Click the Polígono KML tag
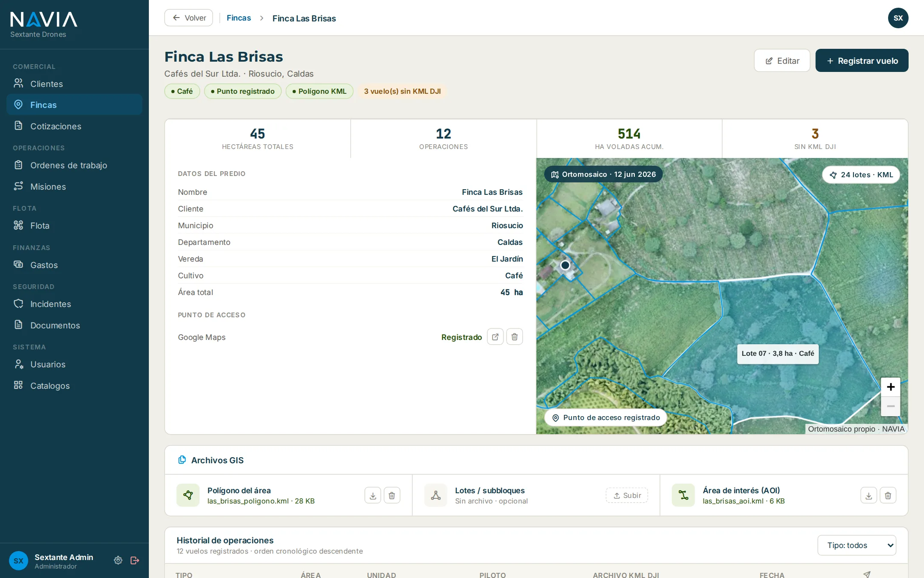The image size is (924, 578). point(320,91)
